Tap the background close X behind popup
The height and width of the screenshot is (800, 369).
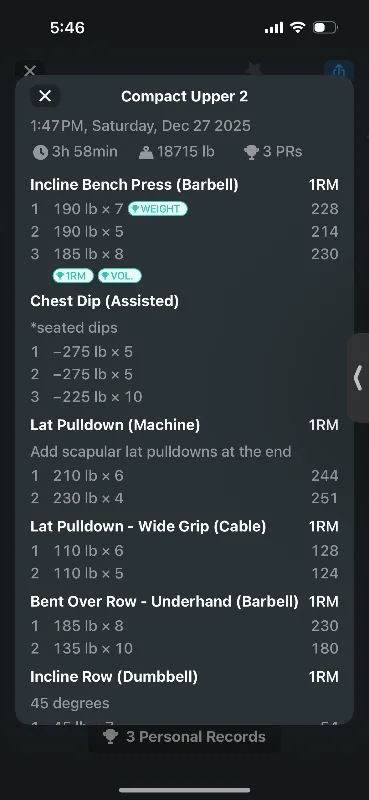point(30,70)
